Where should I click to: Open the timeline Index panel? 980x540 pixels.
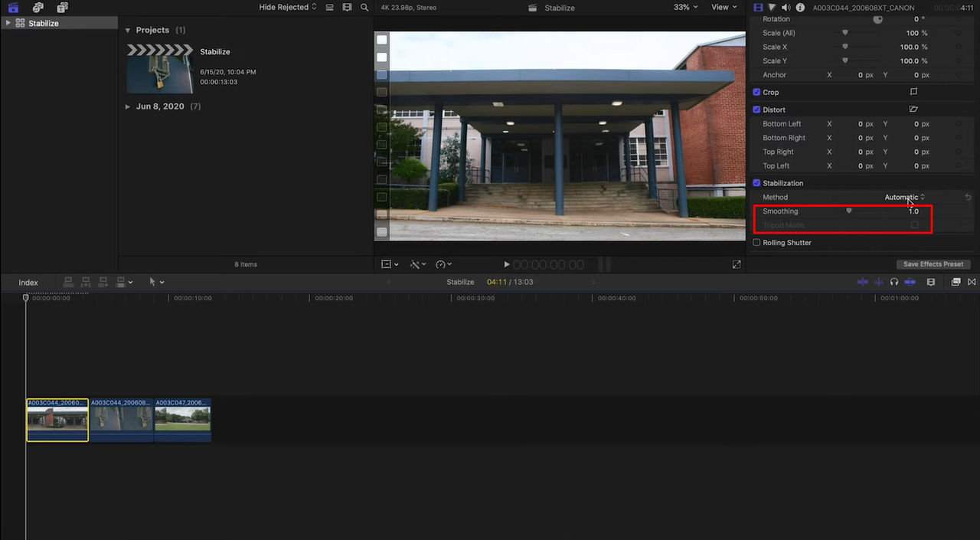[28, 283]
